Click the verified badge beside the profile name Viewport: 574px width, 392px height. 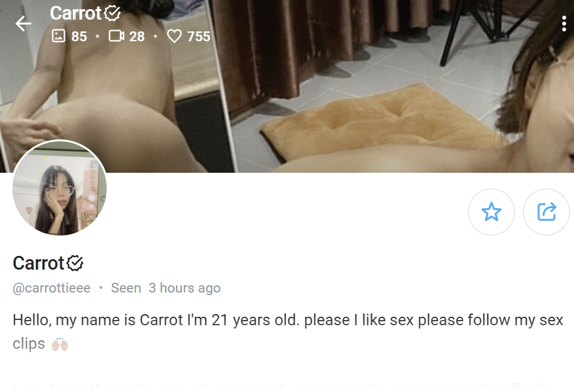[x=75, y=263]
